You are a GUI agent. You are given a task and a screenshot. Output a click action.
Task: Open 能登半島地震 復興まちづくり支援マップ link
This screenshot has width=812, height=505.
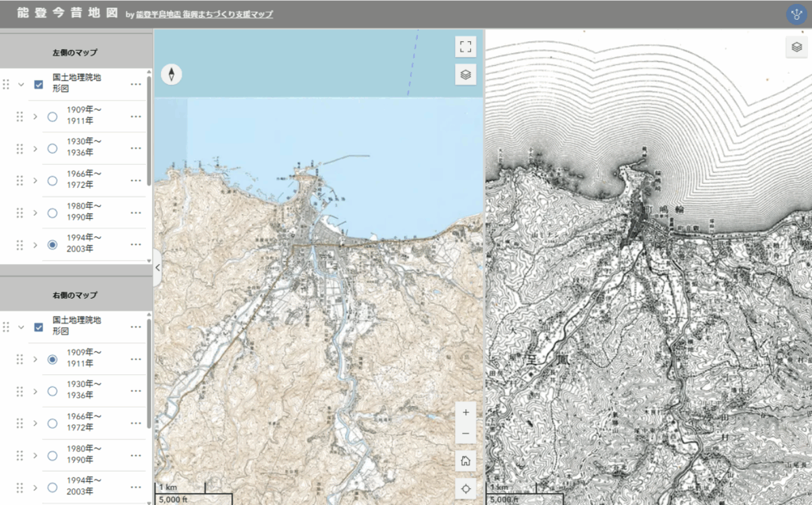[x=205, y=14]
